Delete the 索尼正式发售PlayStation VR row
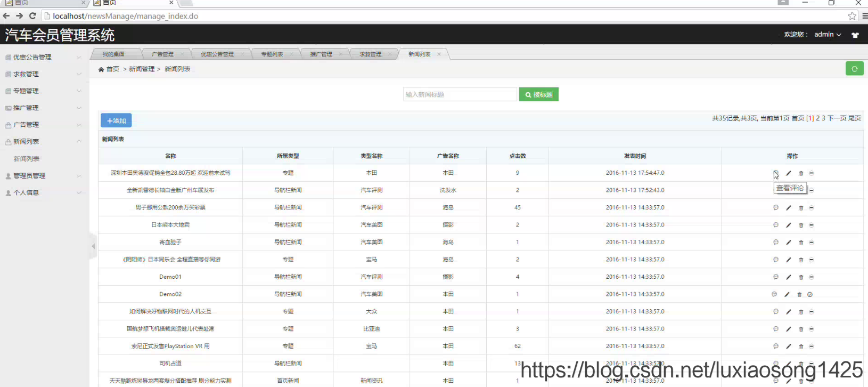868x387 pixels. click(x=801, y=346)
